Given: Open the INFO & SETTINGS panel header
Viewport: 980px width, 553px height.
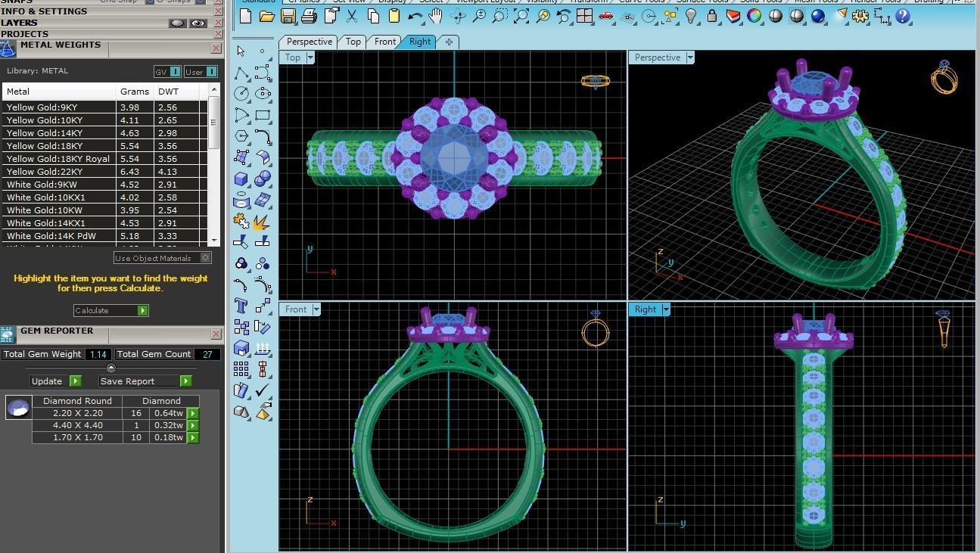Looking at the screenshot, I should click(x=106, y=11).
